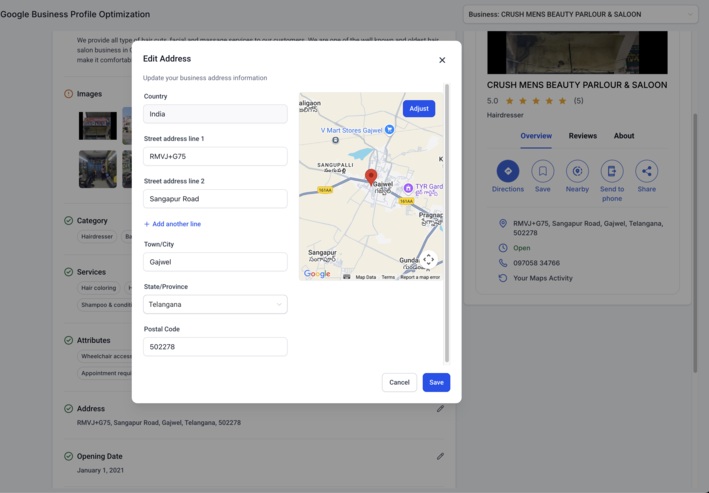Click the Address check status icon
This screenshot has height=493, width=709.
click(68, 408)
